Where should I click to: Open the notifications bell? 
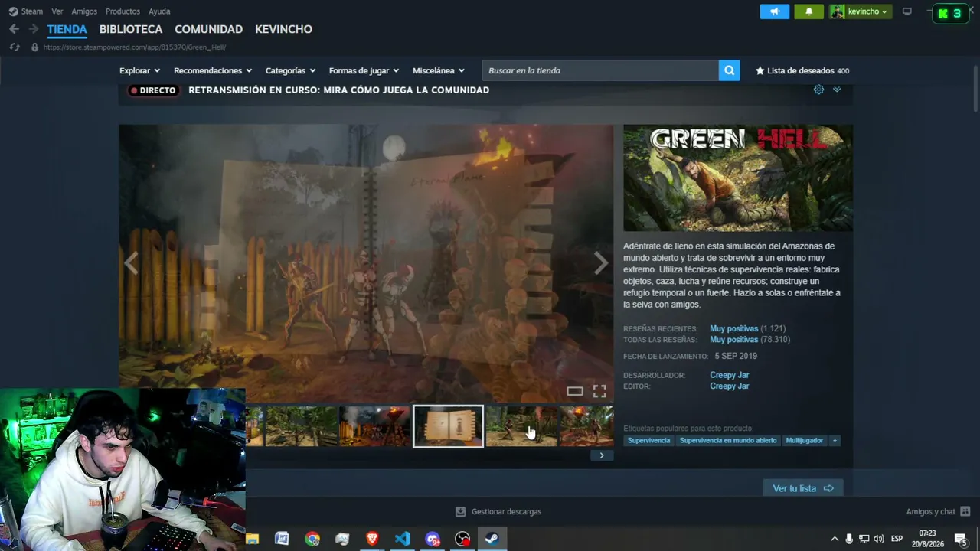[808, 11]
